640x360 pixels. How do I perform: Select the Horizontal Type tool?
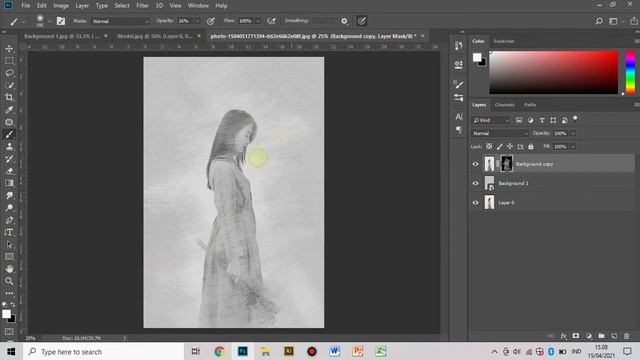point(9,232)
